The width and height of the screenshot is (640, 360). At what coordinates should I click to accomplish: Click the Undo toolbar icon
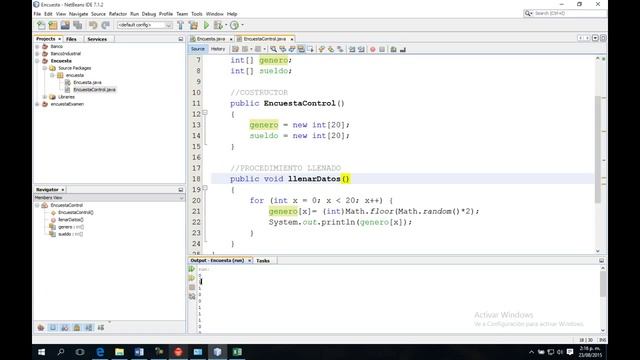[x=93, y=25]
